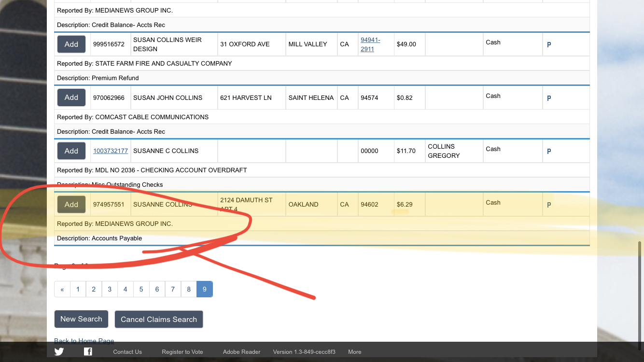Add Susanne Collins Oakland claim

(x=71, y=204)
